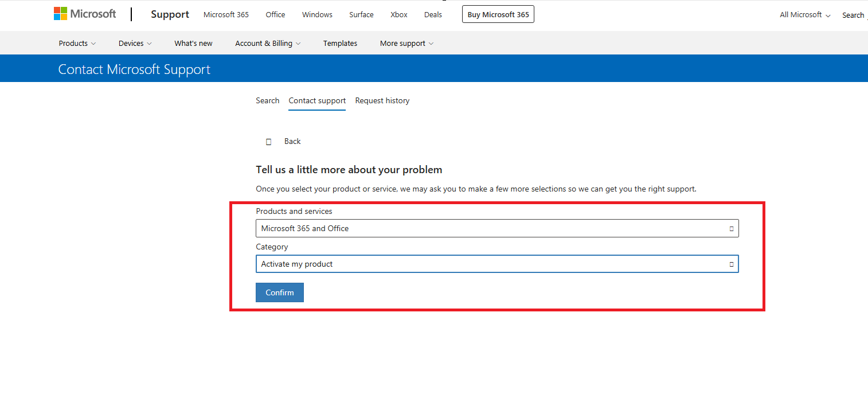The height and width of the screenshot is (402, 868).
Task: Expand the Devices menu
Action: pos(135,43)
